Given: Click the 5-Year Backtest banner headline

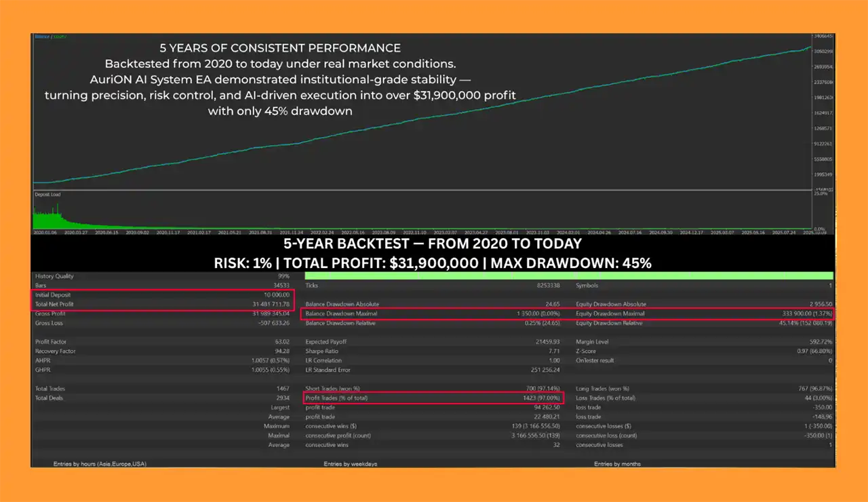Looking at the screenshot, I should click(432, 244).
